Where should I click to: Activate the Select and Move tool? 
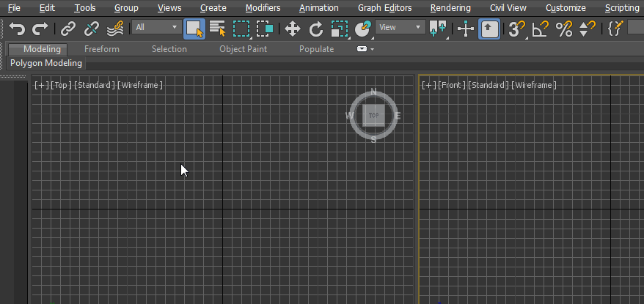[x=293, y=29]
